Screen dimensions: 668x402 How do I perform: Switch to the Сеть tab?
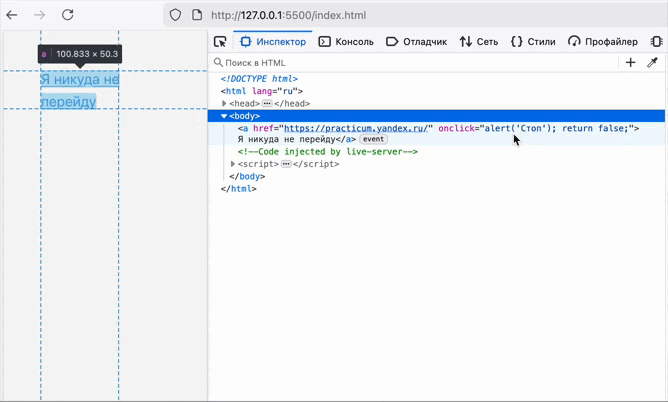[478, 42]
